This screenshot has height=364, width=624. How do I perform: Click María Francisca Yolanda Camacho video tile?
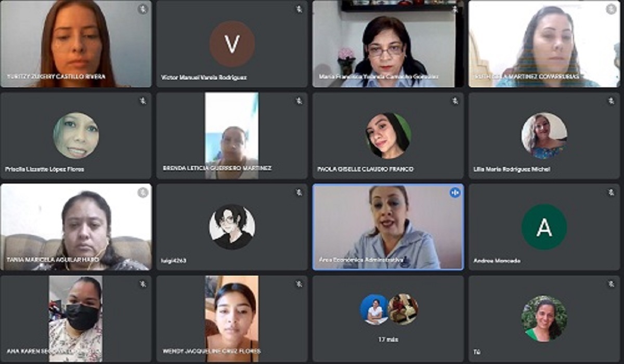[388, 44]
